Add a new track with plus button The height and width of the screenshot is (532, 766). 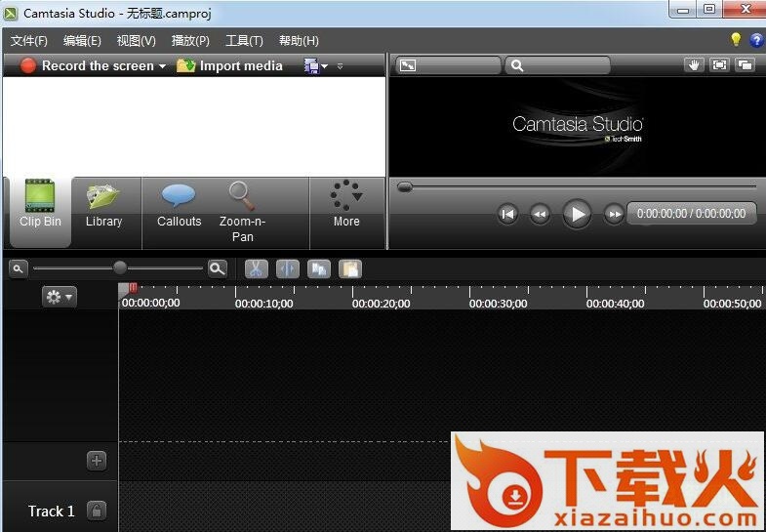click(x=97, y=461)
